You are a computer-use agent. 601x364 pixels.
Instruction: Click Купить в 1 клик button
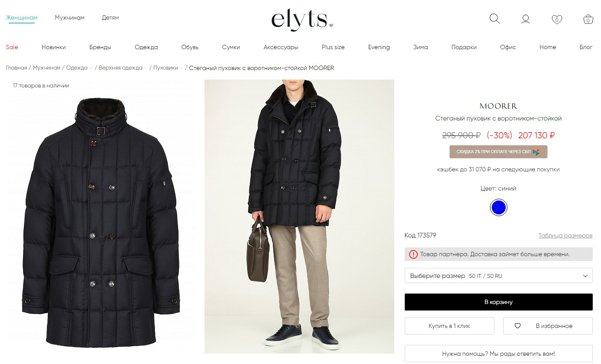pos(450,326)
